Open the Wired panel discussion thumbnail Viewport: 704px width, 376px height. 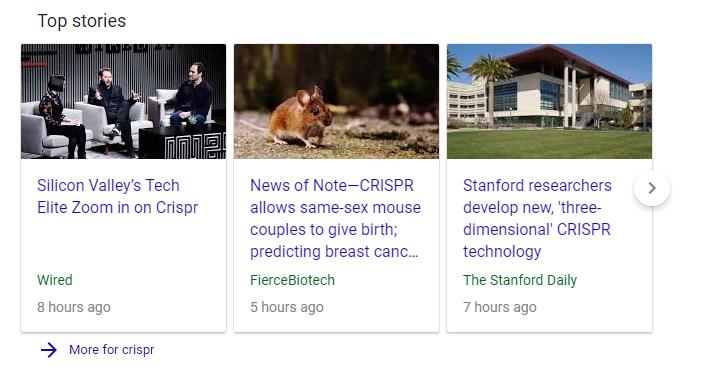tap(123, 101)
